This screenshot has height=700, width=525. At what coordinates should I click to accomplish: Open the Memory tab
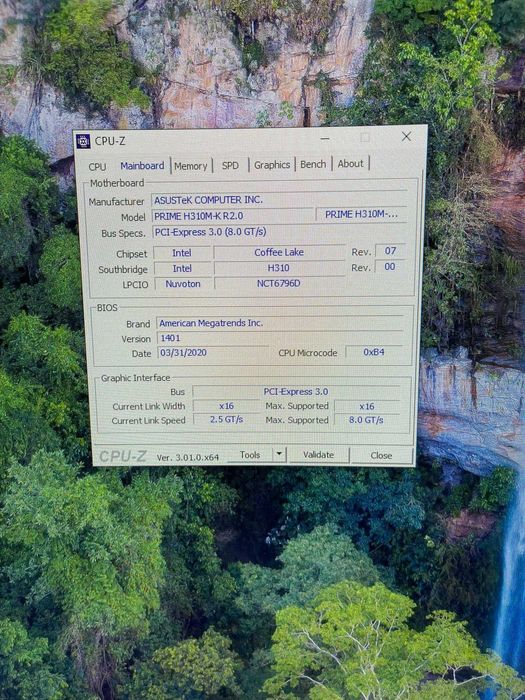coord(191,166)
